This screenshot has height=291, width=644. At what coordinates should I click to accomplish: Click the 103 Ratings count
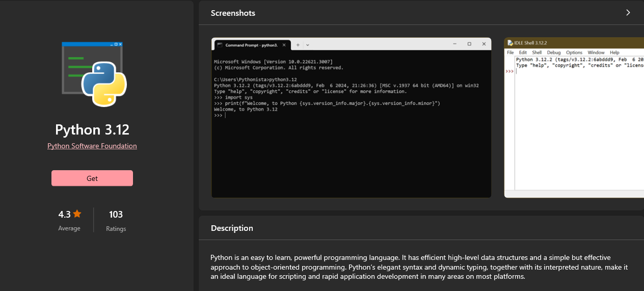116,215
